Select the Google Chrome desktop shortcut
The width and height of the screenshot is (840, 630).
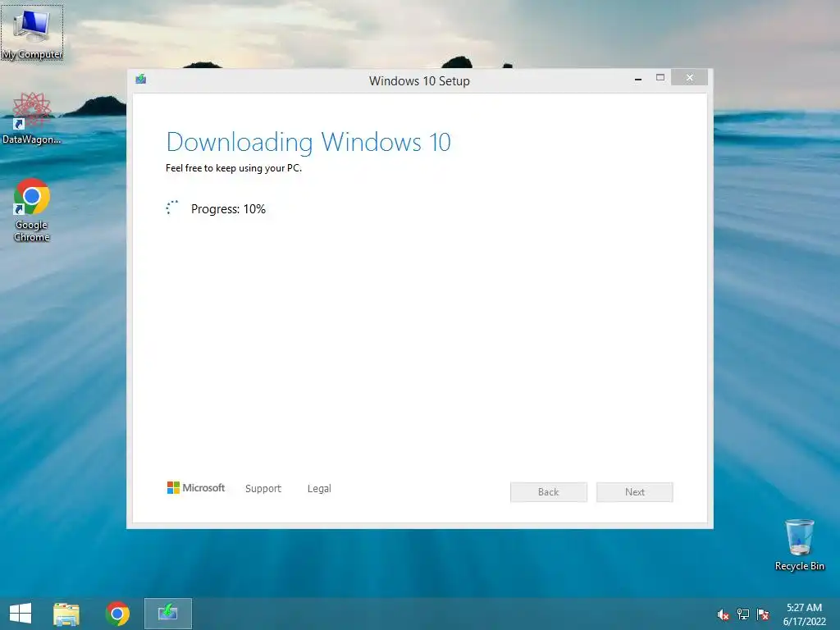point(32,210)
